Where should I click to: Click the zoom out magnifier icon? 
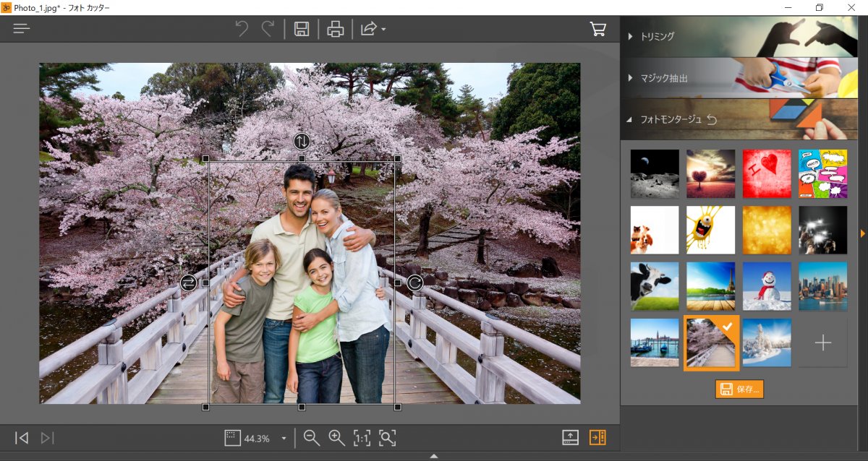[312, 437]
